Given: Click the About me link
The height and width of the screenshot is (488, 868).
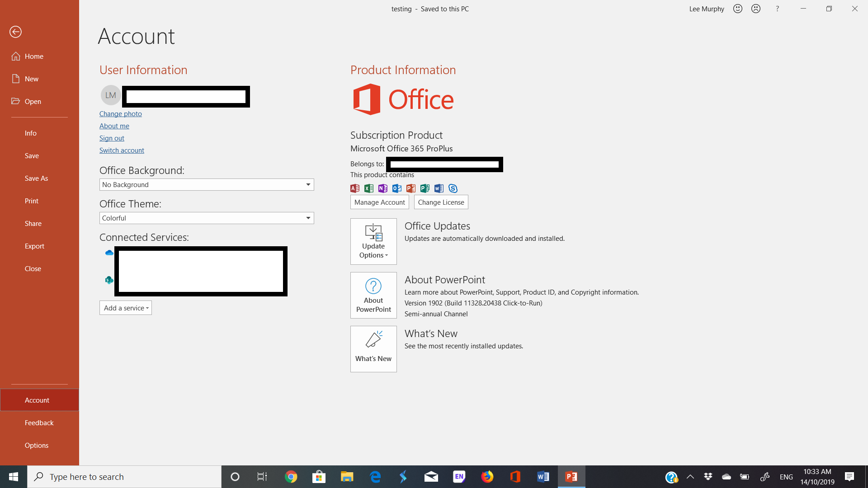Looking at the screenshot, I should tap(114, 126).
